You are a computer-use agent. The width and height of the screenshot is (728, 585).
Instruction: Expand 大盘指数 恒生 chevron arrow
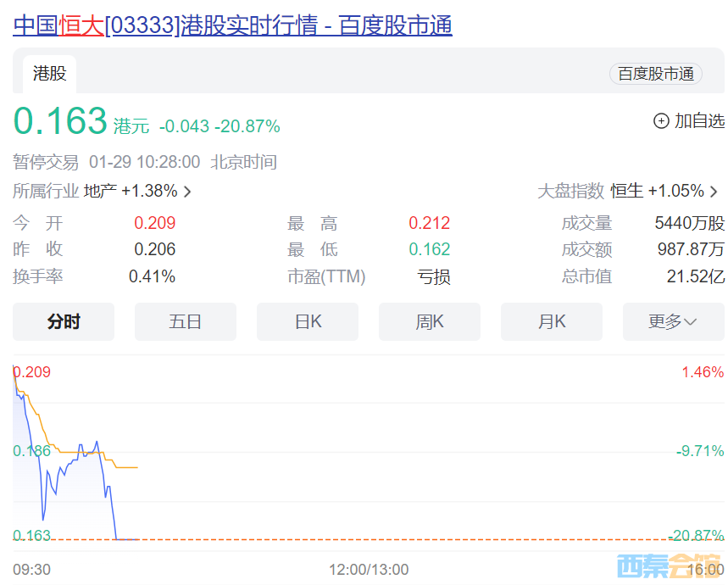click(714, 192)
